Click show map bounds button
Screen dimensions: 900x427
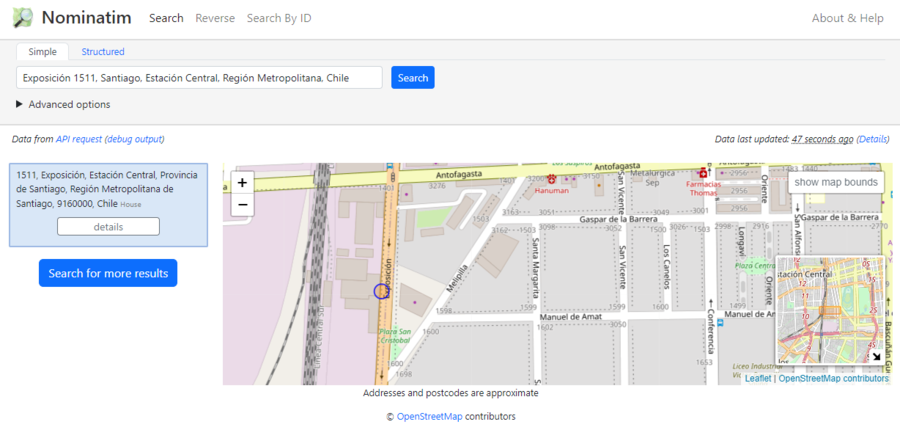tap(836, 183)
